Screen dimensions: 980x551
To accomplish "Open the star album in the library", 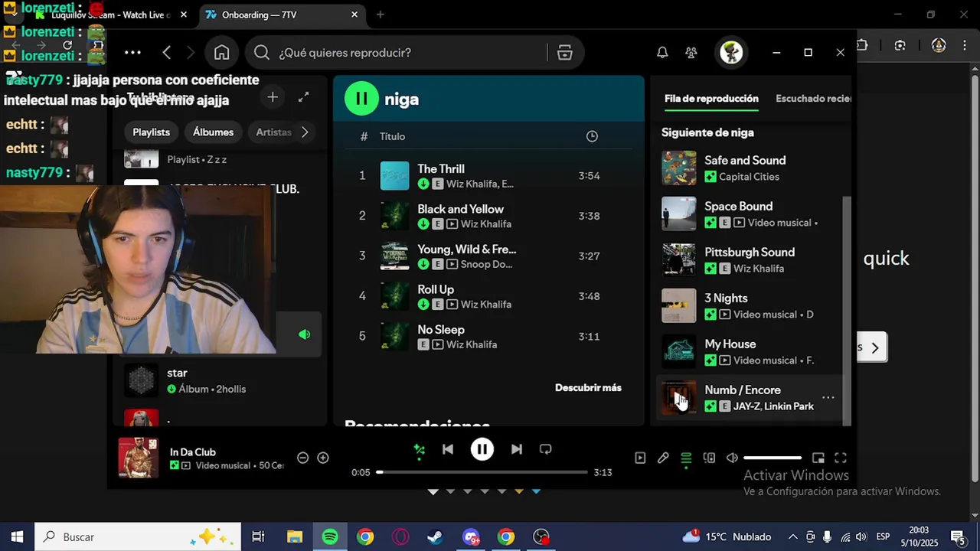I will coord(219,381).
